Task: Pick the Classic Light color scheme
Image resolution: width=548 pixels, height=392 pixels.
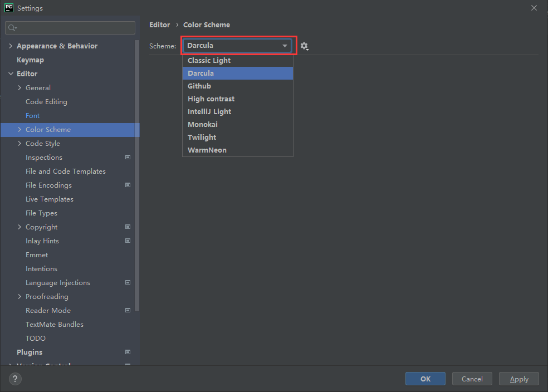Action: click(209, 61)
